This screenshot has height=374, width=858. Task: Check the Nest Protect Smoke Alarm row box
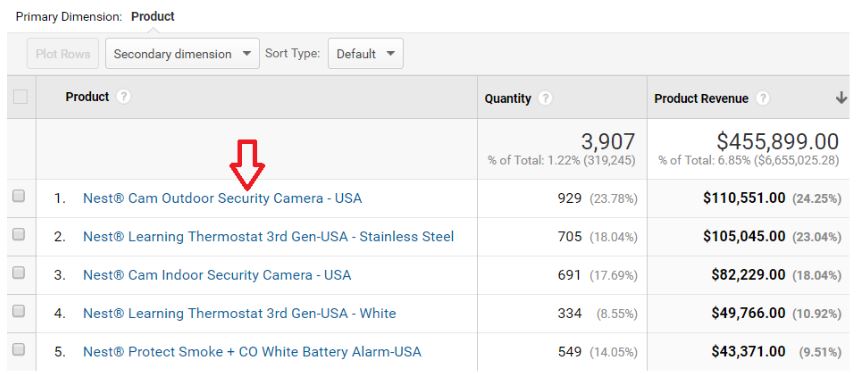click(19, 349)
